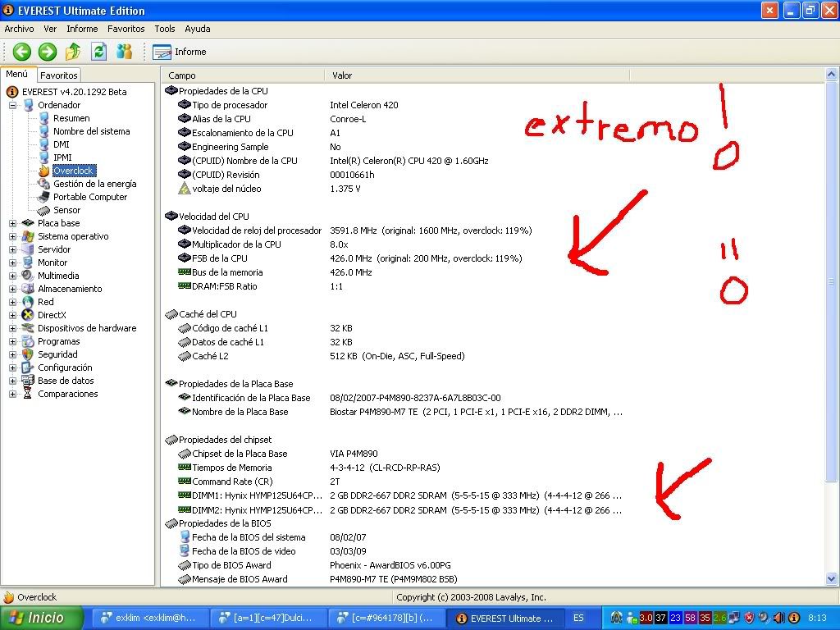
Task: Select Resumen in the tree
Action: click(71, 118)
